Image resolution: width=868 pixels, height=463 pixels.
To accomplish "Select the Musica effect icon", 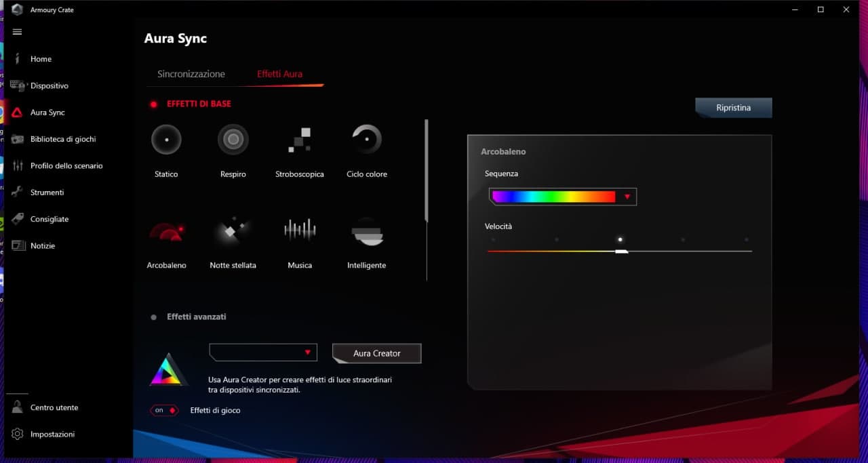I will 300,230.
